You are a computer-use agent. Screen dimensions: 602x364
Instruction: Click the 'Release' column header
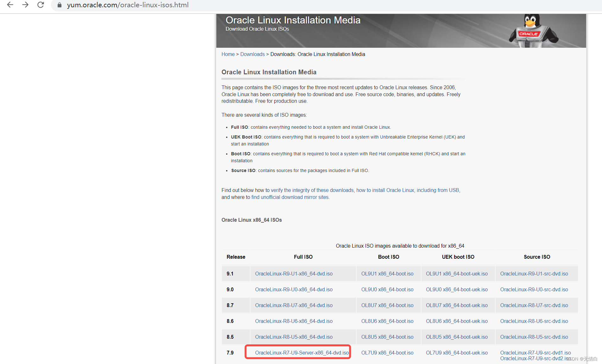[236, 257]
